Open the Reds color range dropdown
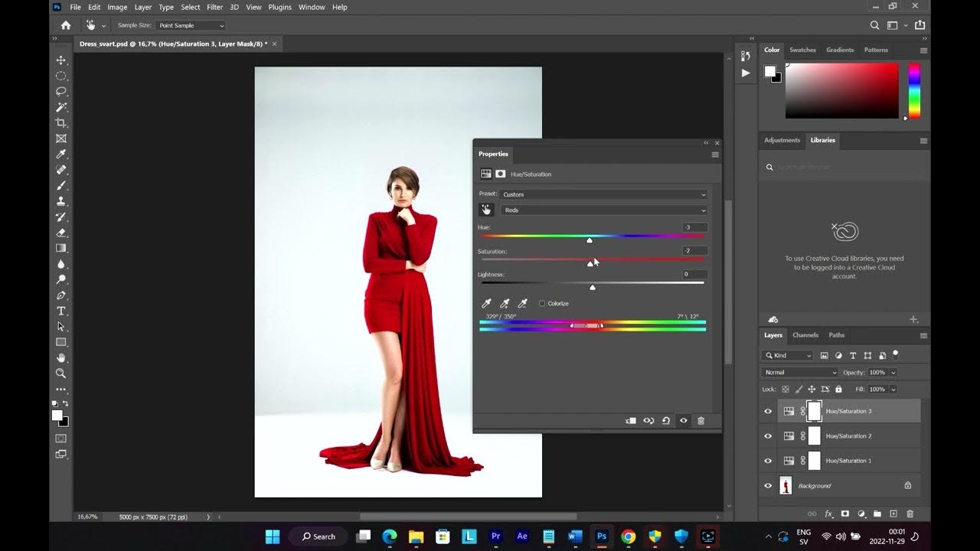 click(x=603, y=210)
